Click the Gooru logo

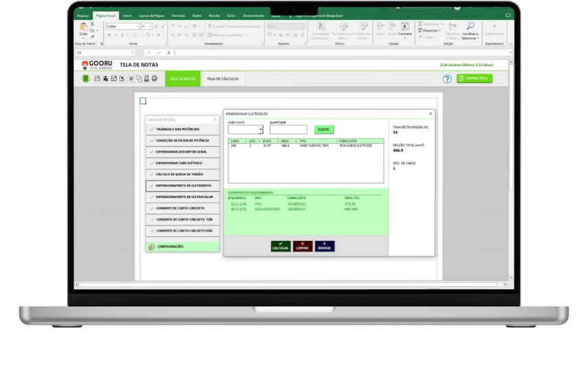(x=97, y=65)
